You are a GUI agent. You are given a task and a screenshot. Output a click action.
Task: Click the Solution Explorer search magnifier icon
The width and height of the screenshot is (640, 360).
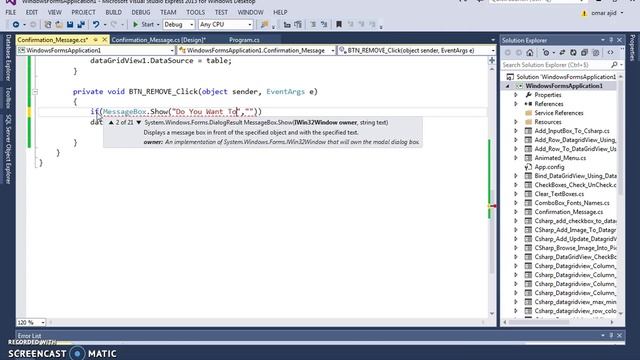click(614, 65)
